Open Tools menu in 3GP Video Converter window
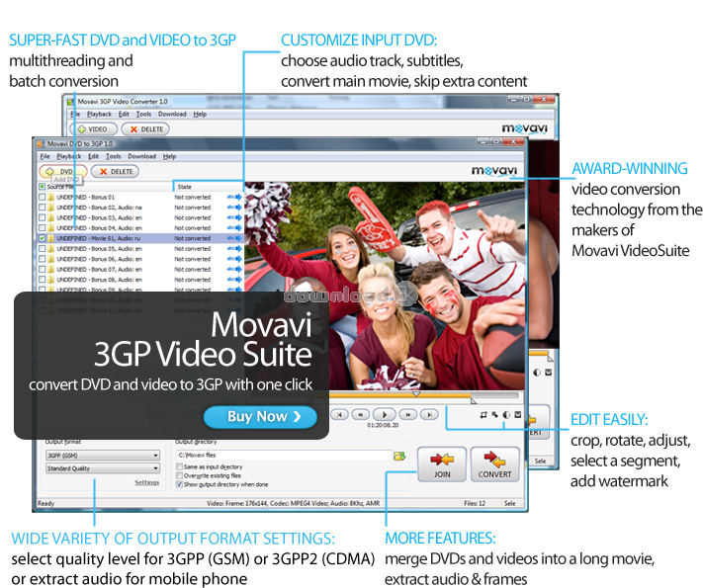The width and height of the screenshot is (703, 588). pyautogui.click(x=143, y=115)
